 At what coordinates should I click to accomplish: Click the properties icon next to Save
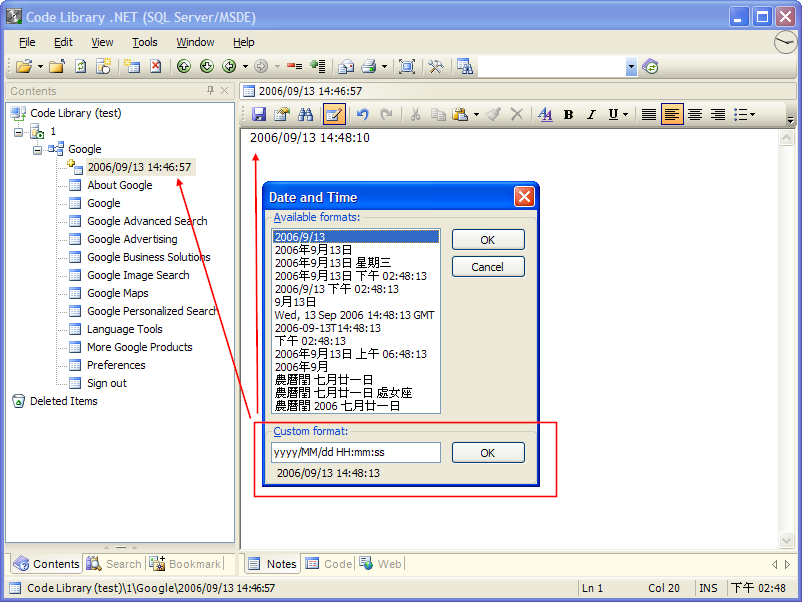(281, 114)
